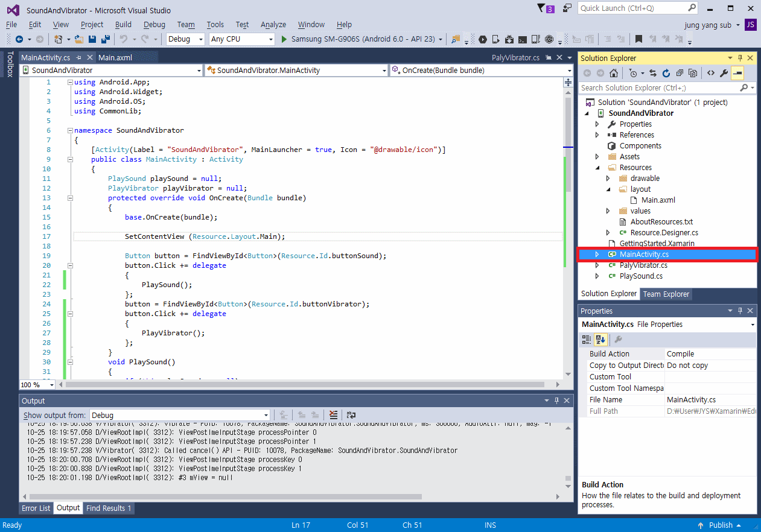The height and width of the screenshot is (532, 761).
Task: Click the Find in Files toolbar icon
Action: tap(455, 39)
